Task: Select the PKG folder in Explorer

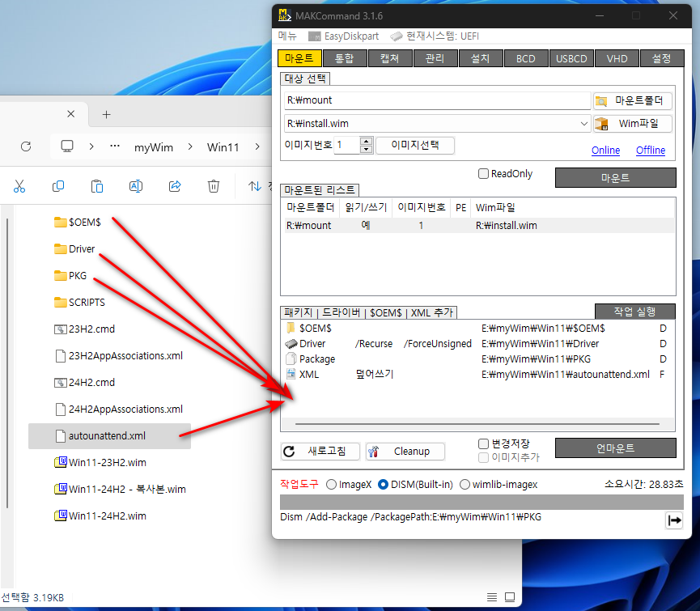Action: click(x=70, y=275)
